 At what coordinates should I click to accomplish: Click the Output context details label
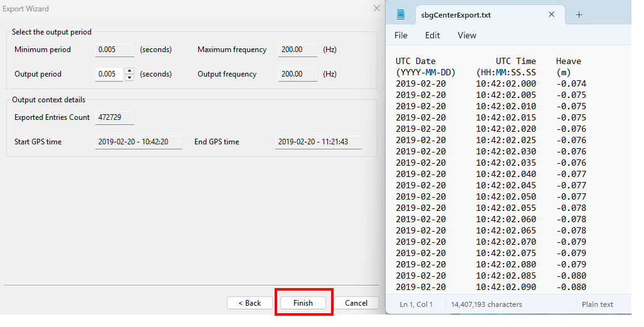click(x=48, y=100)
